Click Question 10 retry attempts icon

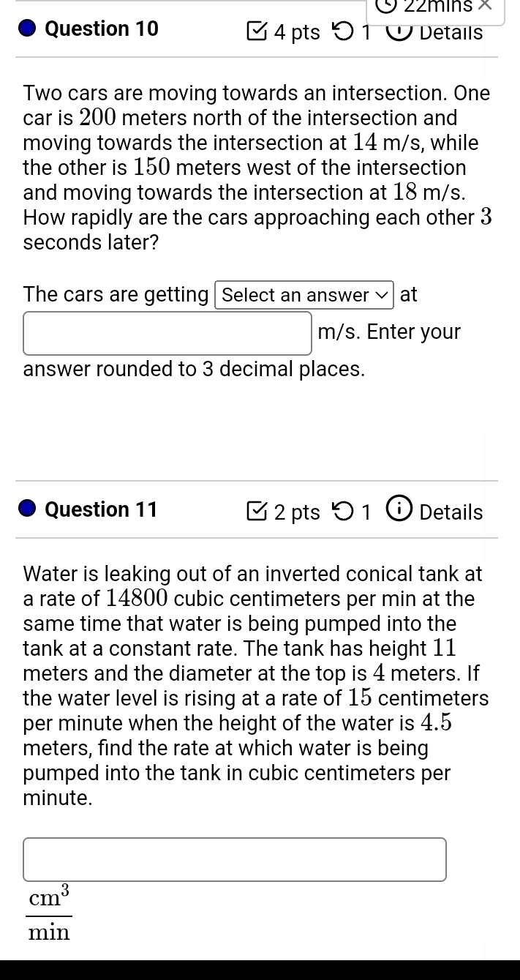pyautogui.click(x=342, y=32)
